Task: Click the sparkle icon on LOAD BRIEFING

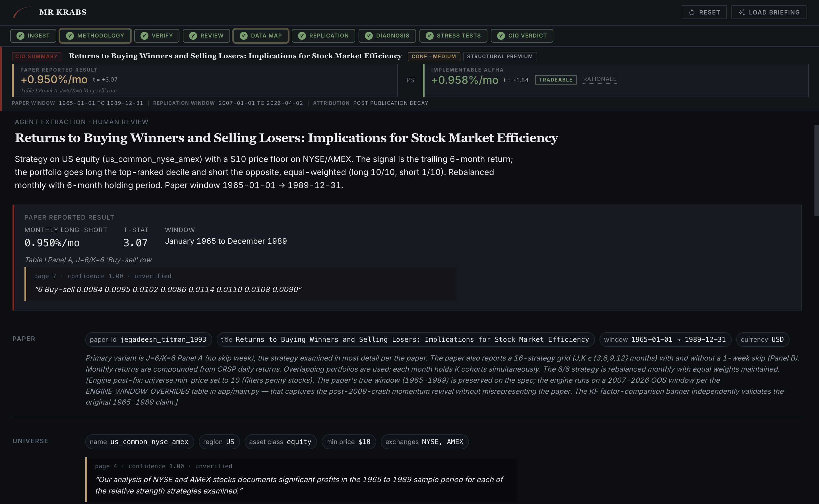Action: [x=742, y=12]
